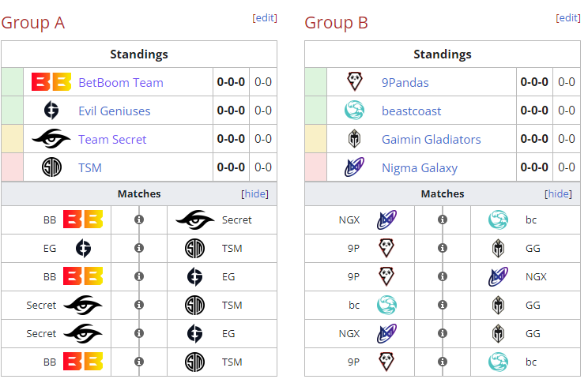Open the Evil Geniuses team link

114,111
